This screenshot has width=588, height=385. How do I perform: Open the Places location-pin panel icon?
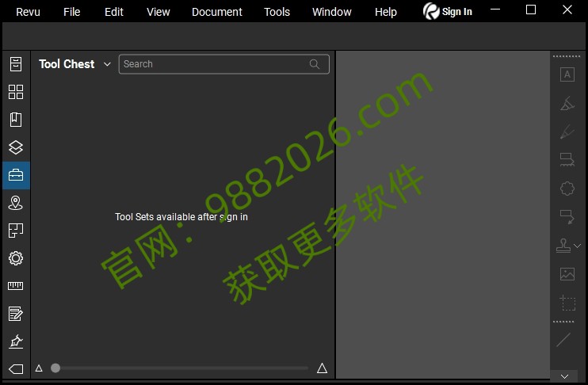point(16,203)
